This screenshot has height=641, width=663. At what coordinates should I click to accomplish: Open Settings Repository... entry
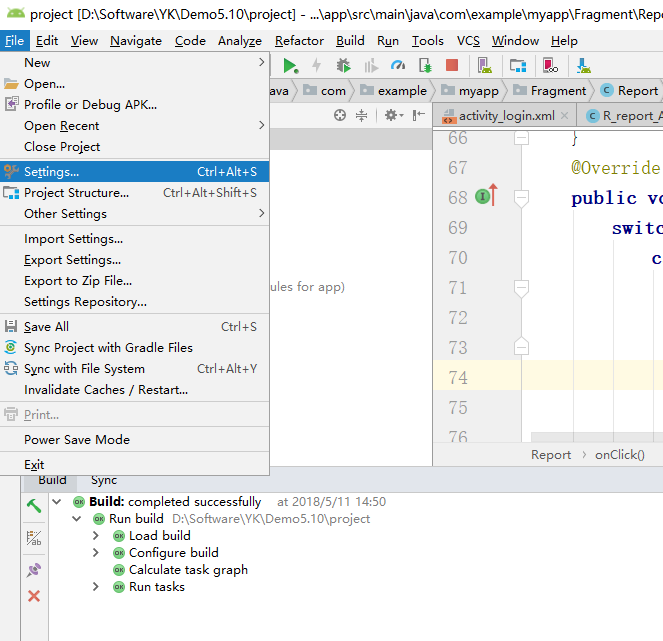click(134, 302)
